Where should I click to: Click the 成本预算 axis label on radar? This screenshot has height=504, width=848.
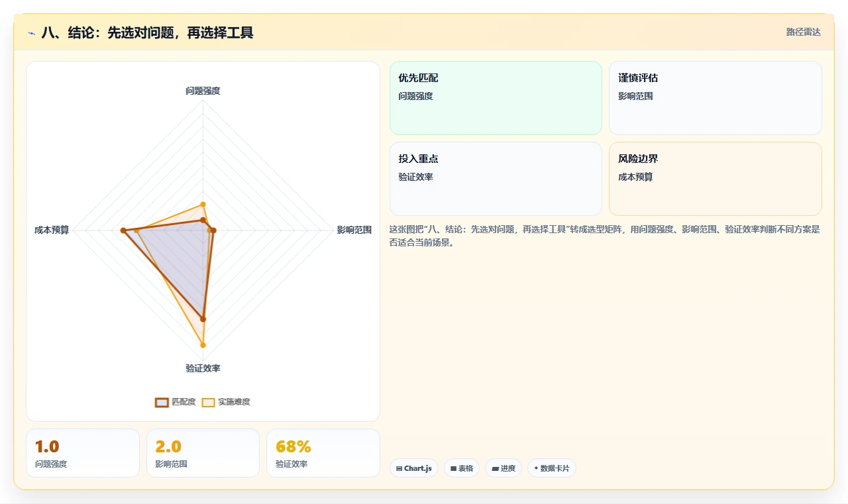tap(52, 230)
